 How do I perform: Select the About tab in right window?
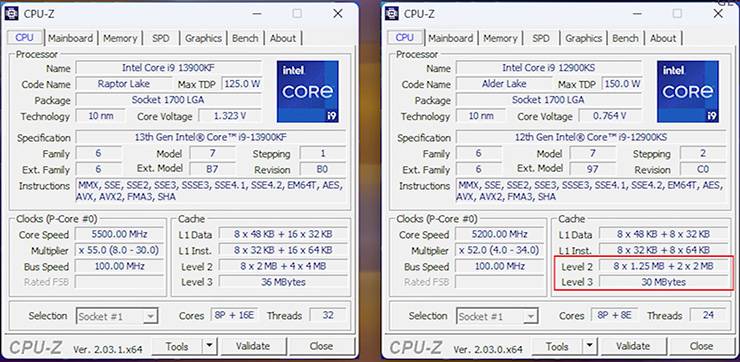(x=663, y=38)
